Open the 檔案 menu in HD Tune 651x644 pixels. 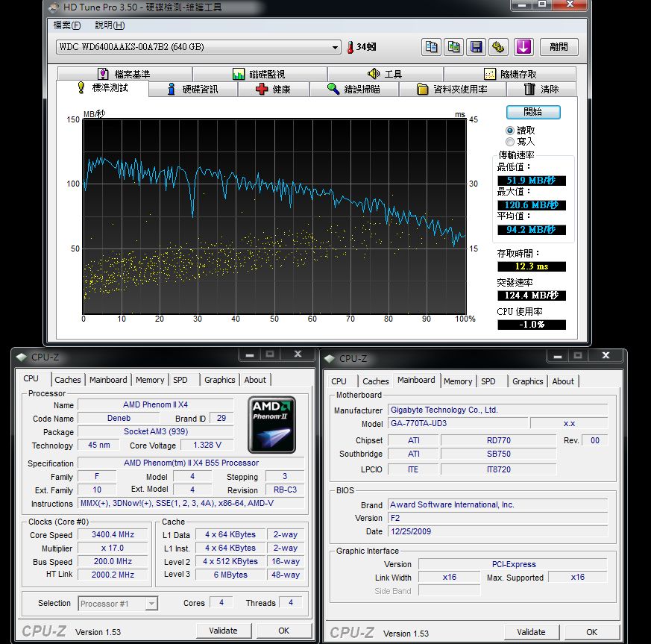[67, 25]
